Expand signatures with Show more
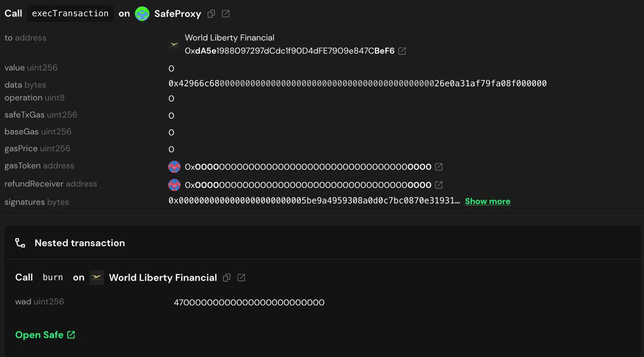The height and width of the screenshot is (357, 644). pos(487,201)
